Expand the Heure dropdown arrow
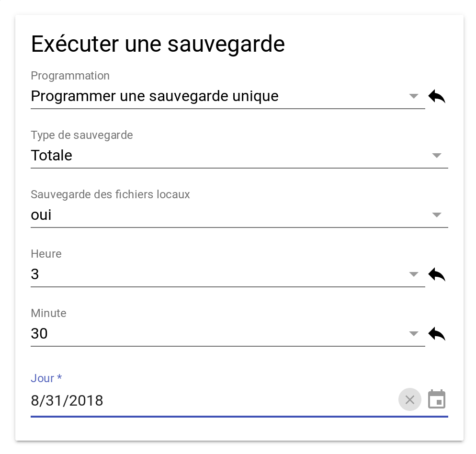 click(x=414, y=274)
